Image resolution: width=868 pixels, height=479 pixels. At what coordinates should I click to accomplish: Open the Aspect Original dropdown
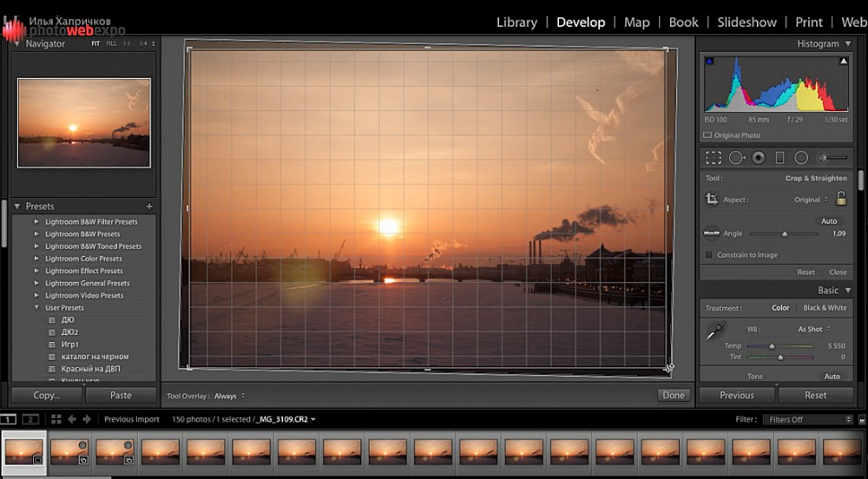tap(811, 200)
